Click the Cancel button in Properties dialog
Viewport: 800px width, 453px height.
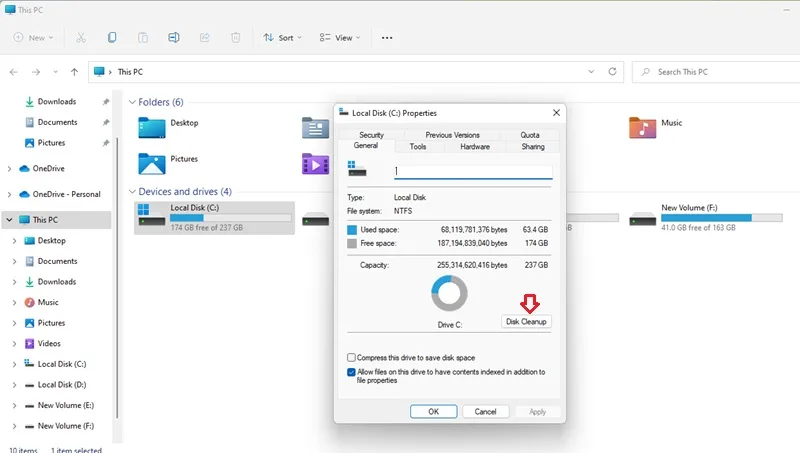tap(485, 412)
